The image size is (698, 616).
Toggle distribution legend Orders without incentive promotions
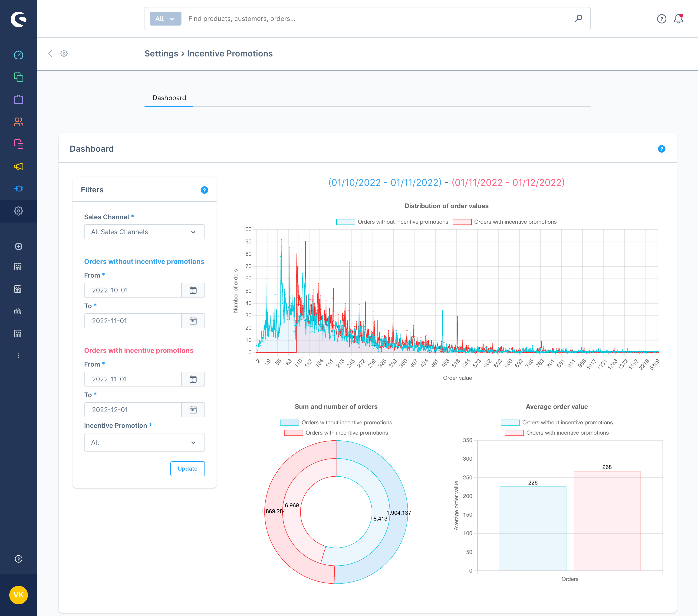392,222
